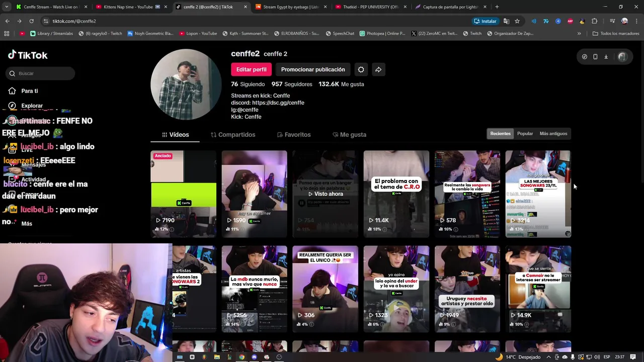Open the La mdb nunca murio video
644x362 pixels.
pyautogui.click(x=255, y=289)
